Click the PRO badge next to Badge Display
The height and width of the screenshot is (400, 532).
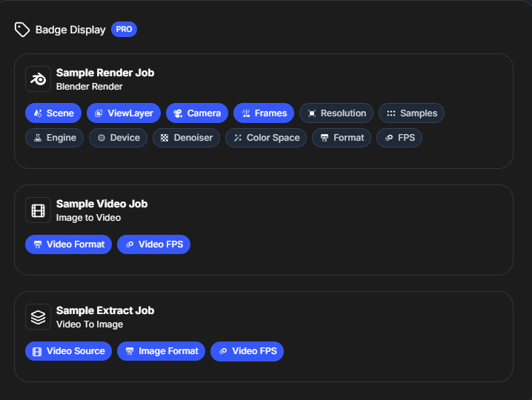(x=124, y=29)
